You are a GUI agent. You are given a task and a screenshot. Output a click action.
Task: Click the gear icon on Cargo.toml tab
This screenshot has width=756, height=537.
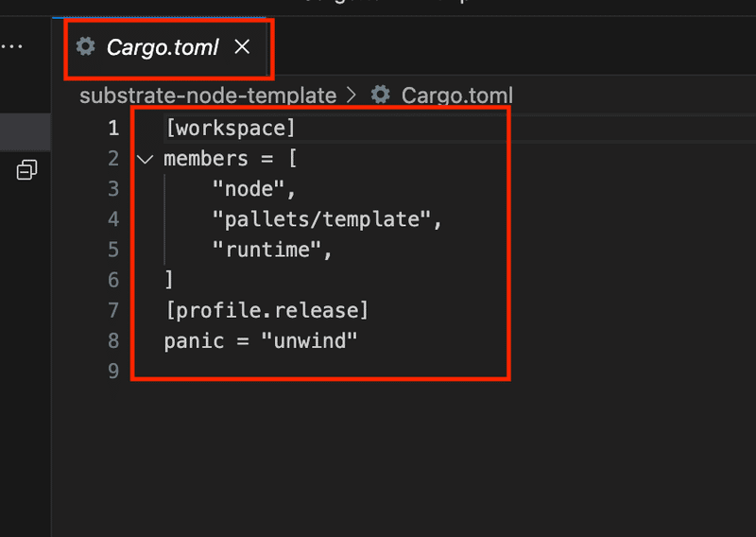(86, 46)
